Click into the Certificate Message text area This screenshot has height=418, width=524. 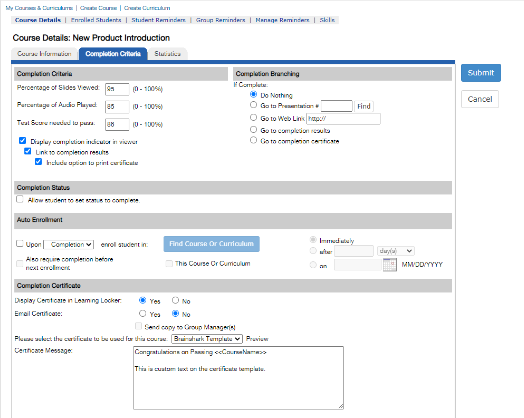point(238,378)
